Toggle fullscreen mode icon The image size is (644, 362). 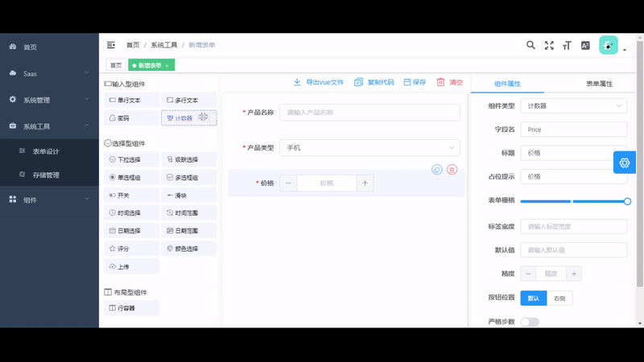tap(549, 46)
